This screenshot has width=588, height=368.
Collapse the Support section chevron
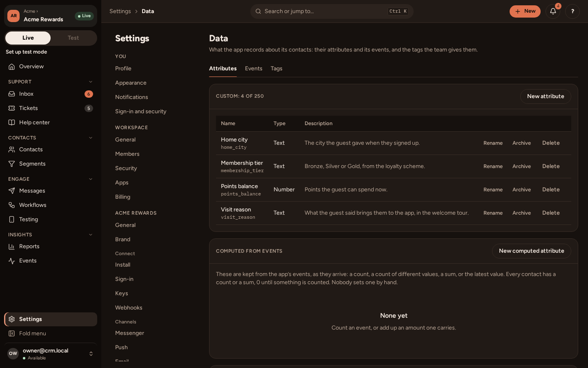pyautogui.click(x=91, y=82)
